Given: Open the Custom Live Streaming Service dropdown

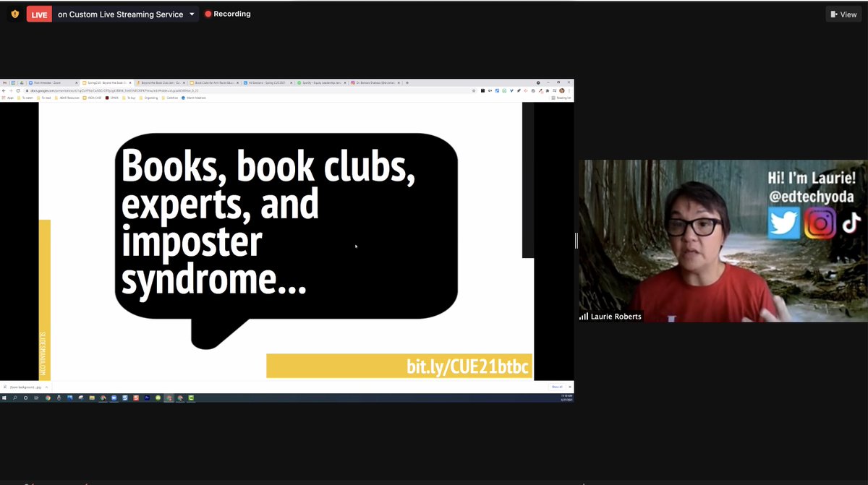Looking at the screenshot, I should coord(192,13).
